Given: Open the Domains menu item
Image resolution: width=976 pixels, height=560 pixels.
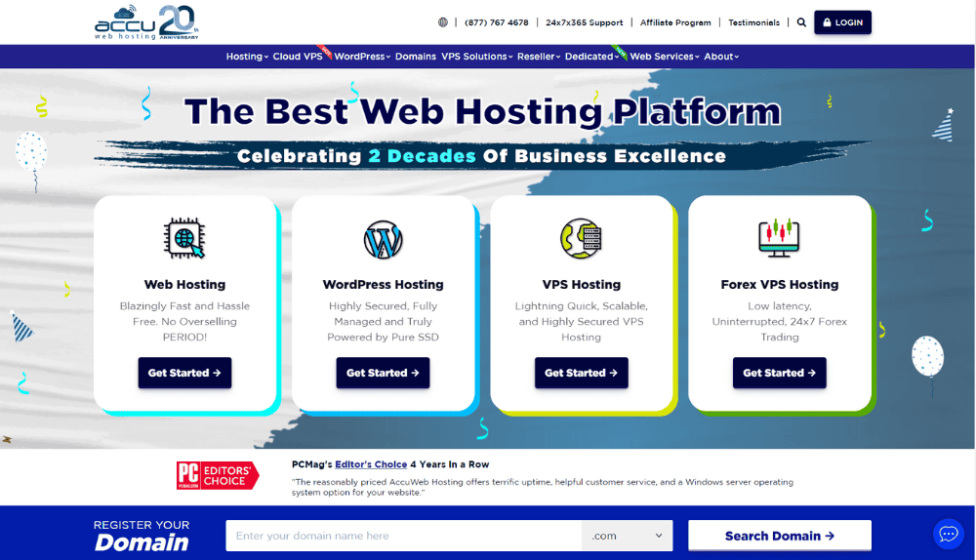Looking at the screenshot, I should point(415,57).
